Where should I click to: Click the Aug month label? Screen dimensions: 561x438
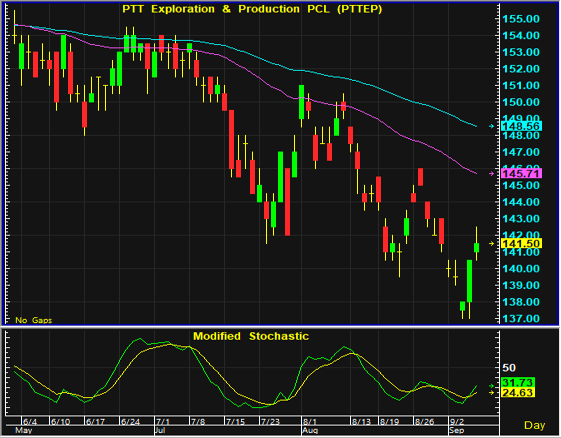point(310,430)
